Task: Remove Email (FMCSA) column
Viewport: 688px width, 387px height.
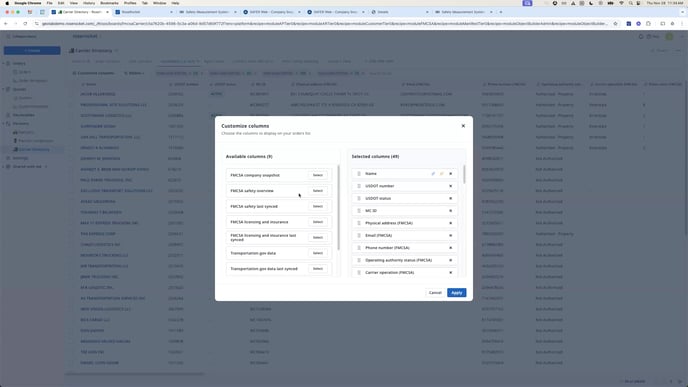Action: (451, 236)
